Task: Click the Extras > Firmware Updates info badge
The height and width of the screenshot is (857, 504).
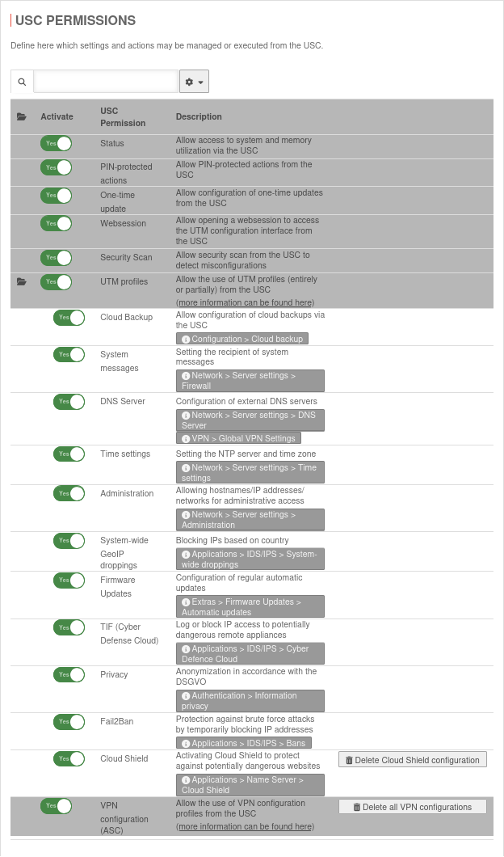Action: pyautogui.click(x=250, y=606)
